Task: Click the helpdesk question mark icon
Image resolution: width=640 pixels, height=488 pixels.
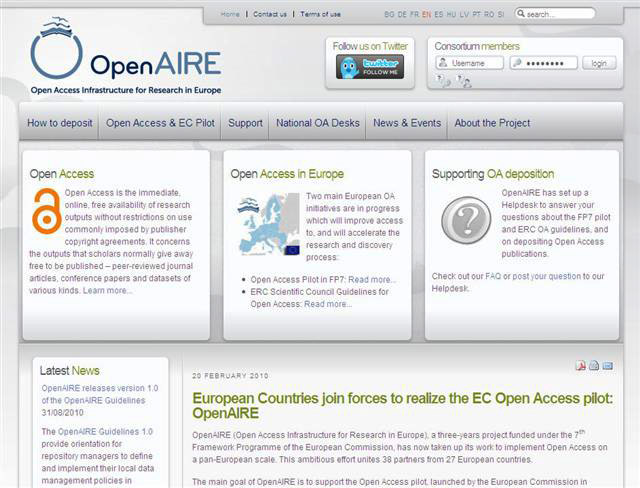Action: pyautogui.click(x=466, y=220)
